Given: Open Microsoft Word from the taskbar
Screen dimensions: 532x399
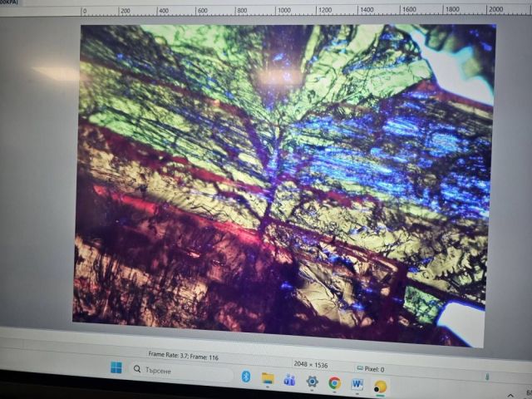Looking at the screenshot, I should [x=357, y=384].
